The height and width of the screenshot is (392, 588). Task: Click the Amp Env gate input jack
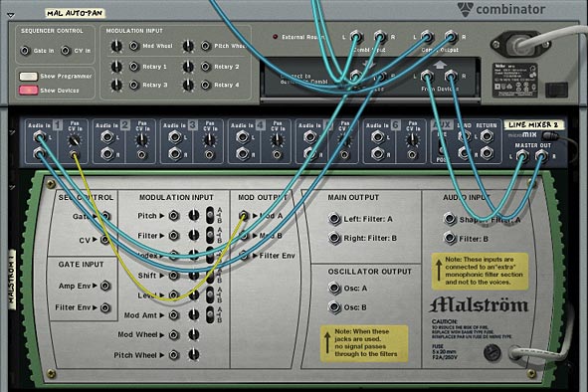click(x=105, y=286)
